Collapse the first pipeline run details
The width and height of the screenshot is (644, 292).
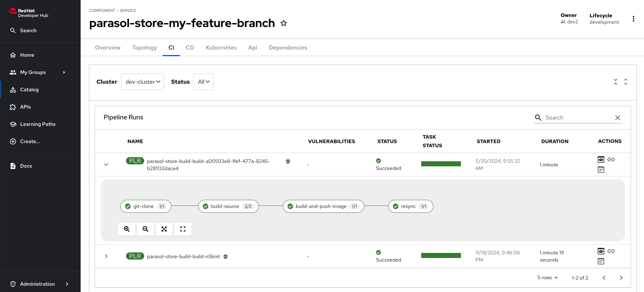coord(106,164)
